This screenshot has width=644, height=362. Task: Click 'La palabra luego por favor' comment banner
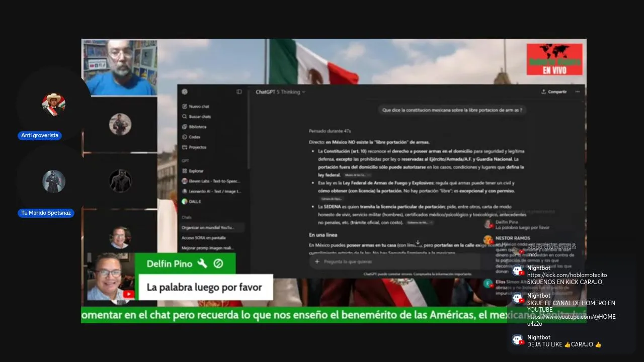[205, 287]
